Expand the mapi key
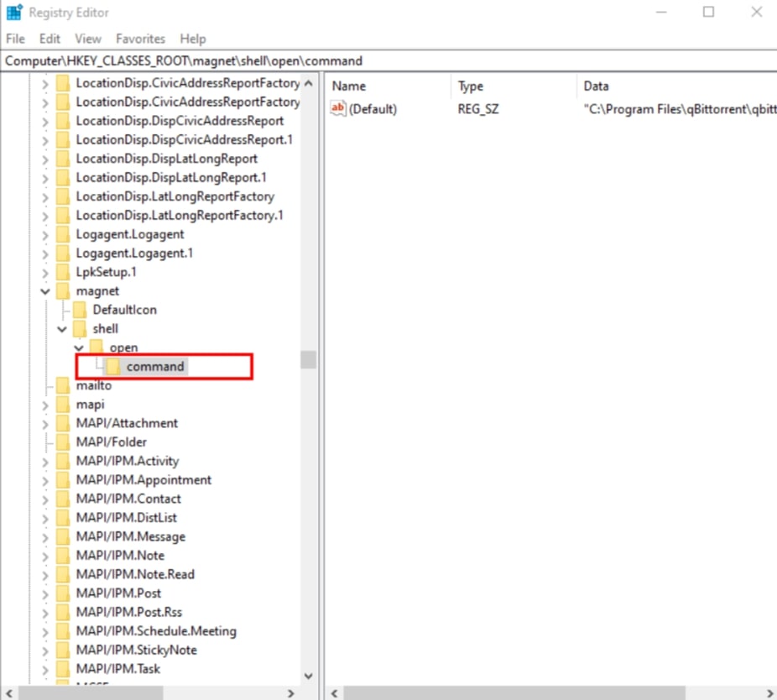777x700 pixels. tap(45, 405)
